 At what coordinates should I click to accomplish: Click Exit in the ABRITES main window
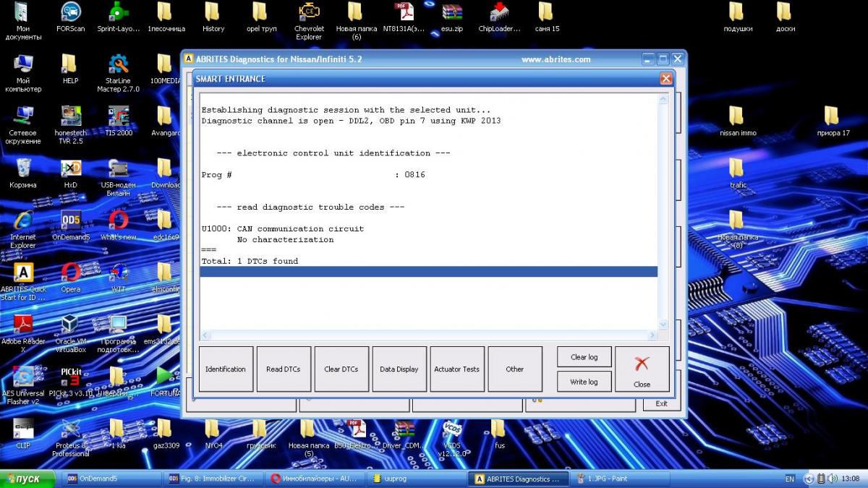(662, 403)
